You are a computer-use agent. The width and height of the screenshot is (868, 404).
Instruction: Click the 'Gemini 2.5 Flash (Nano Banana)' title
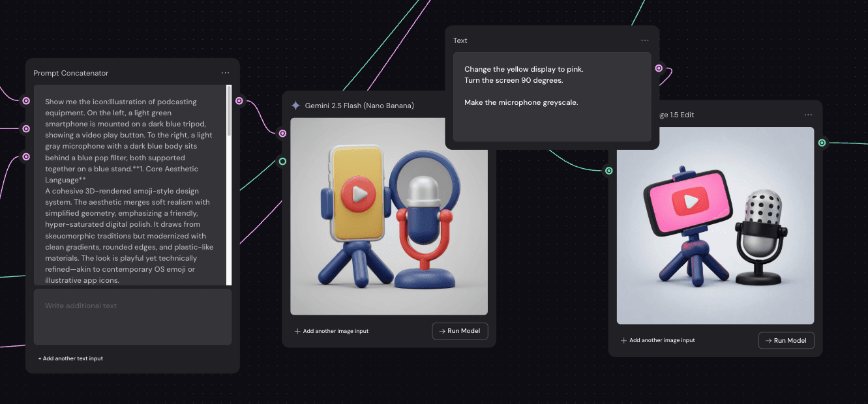359,106
